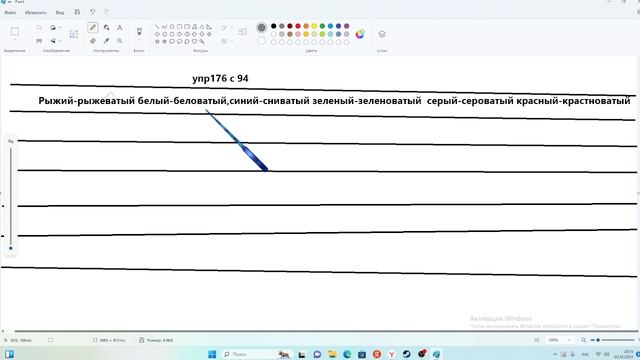Select the Magnifier tool

point(120,41)
